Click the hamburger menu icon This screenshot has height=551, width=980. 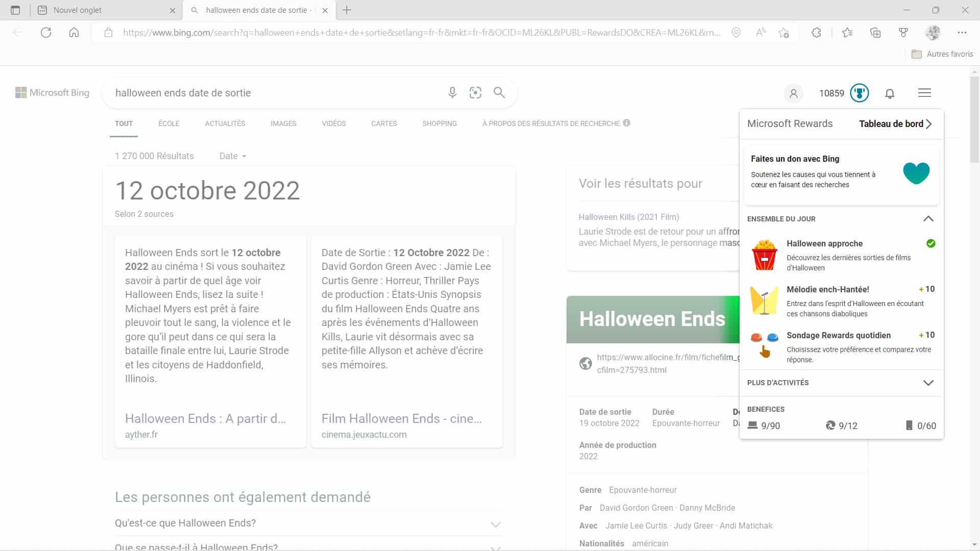tap(924, 93)
